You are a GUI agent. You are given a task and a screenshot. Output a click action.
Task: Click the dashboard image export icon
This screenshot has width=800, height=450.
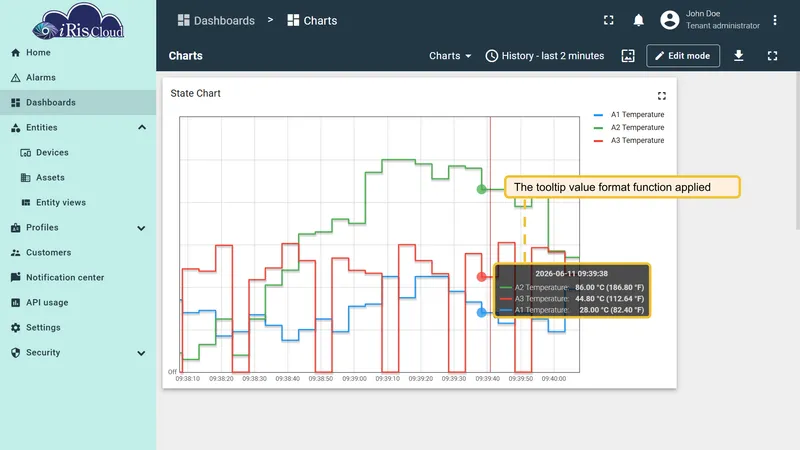(628, 56)
